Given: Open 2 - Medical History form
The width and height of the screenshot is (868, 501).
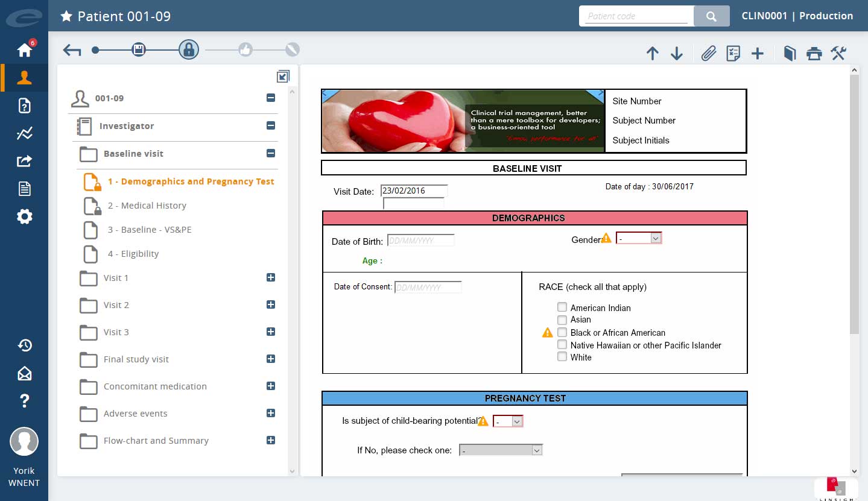Looking at the screenshot, I should coord(147,206).
